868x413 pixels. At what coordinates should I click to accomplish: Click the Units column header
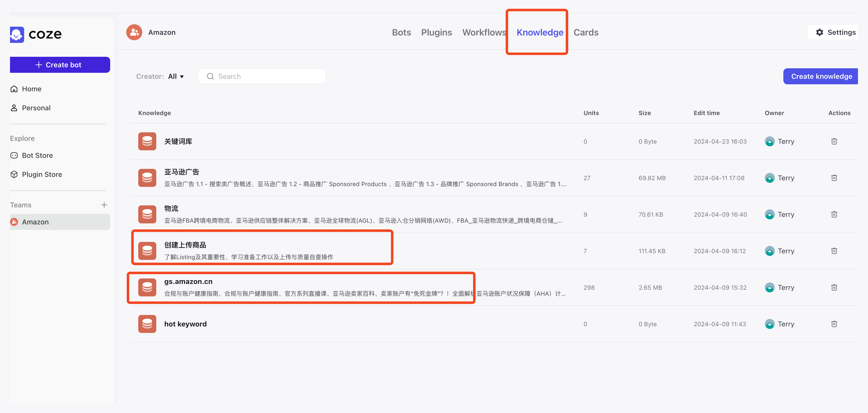pyautogui.click(x=591, y=113)
